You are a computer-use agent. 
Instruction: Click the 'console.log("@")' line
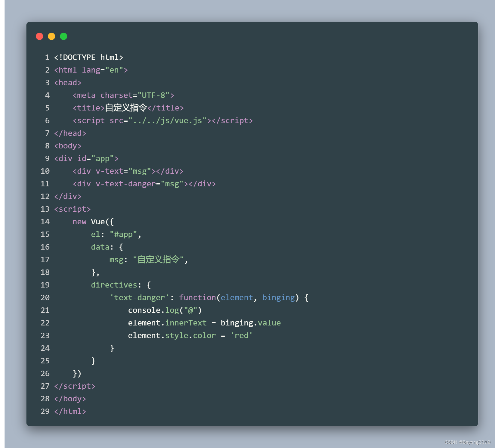click(x=165, y=310)
